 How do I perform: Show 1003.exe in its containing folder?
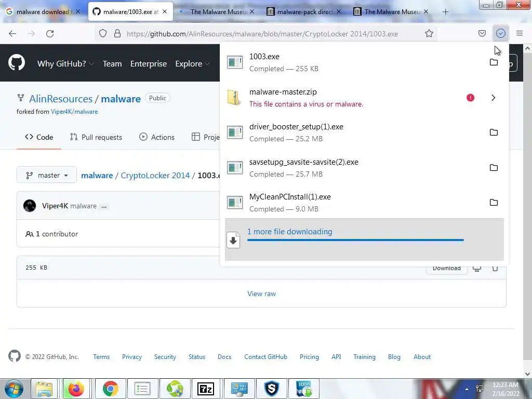click(494, 62)
